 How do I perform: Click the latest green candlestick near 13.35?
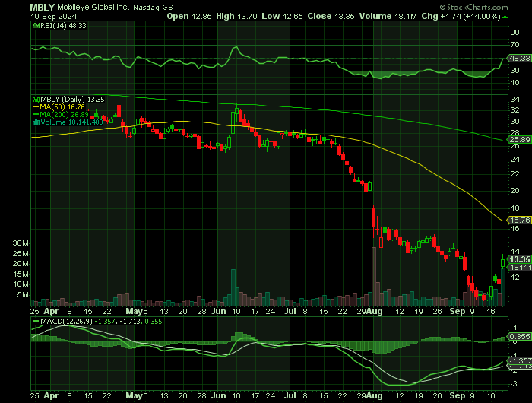click(503, 262)
